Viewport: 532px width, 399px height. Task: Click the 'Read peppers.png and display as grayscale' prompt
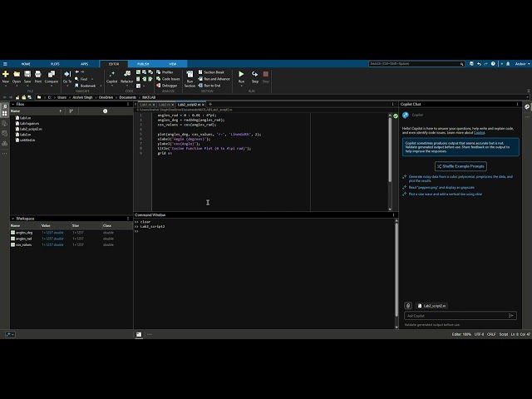[x=441, y=187]
